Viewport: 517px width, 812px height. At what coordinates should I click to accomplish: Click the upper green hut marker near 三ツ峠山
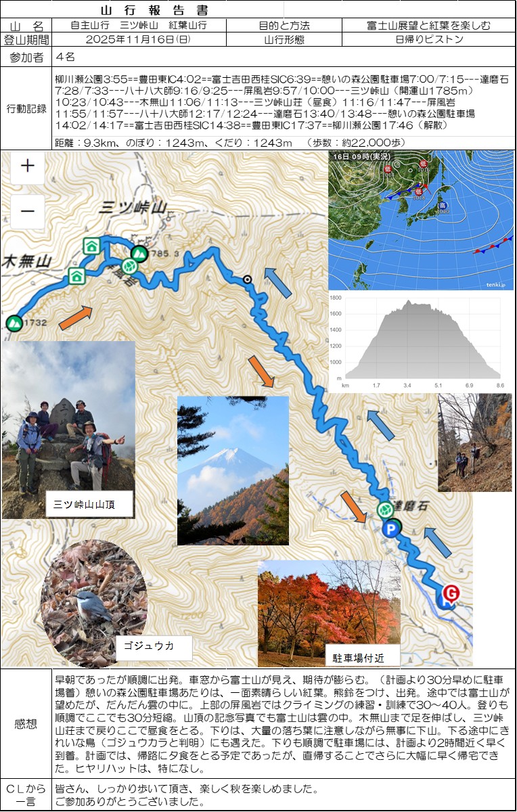click(91, 245)
